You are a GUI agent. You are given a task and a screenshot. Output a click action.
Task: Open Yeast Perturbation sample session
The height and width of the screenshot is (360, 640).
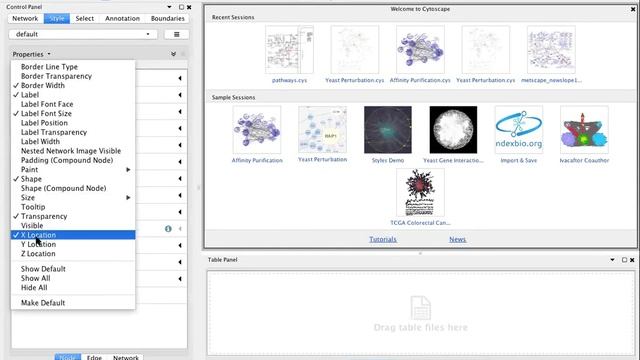[322, 130]
